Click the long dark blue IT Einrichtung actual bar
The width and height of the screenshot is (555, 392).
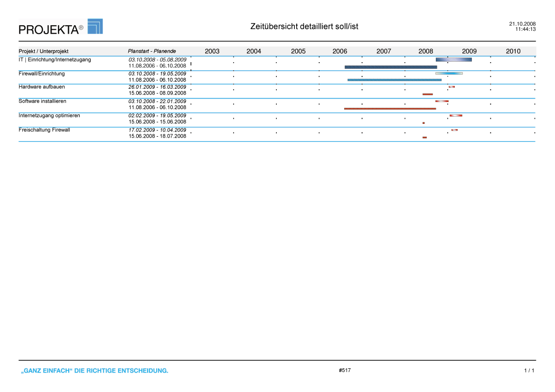coord(390,67)
